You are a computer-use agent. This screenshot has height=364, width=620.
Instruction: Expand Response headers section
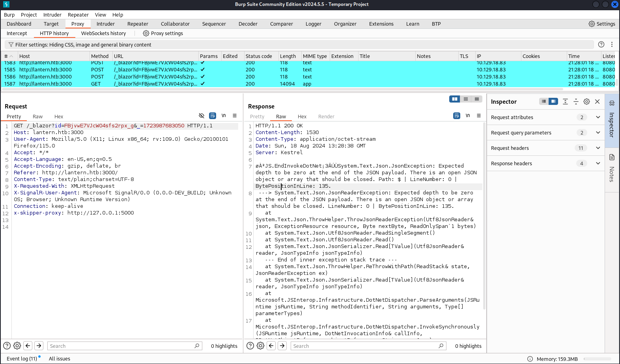(x=545, y=163)
